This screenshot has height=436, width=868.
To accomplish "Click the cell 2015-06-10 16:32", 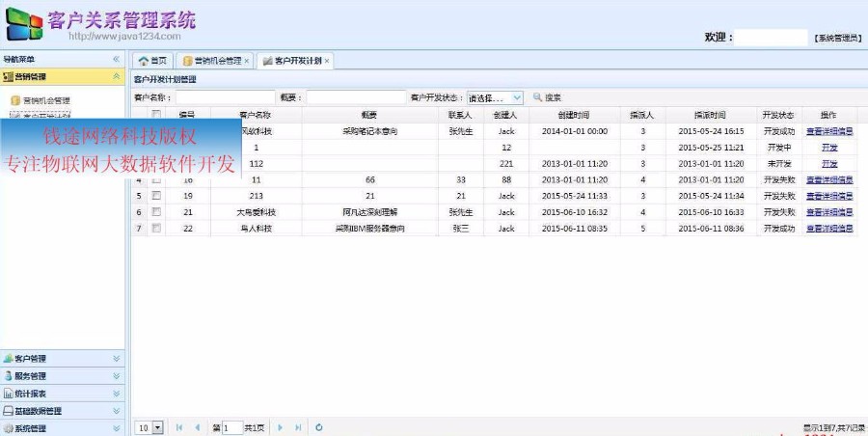I will tap(574, 211).
